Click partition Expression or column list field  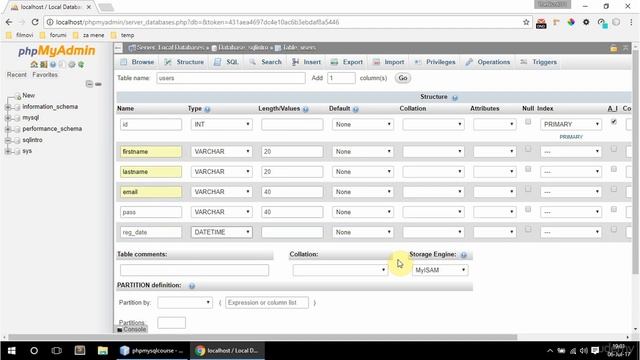[x=267, y=302]
